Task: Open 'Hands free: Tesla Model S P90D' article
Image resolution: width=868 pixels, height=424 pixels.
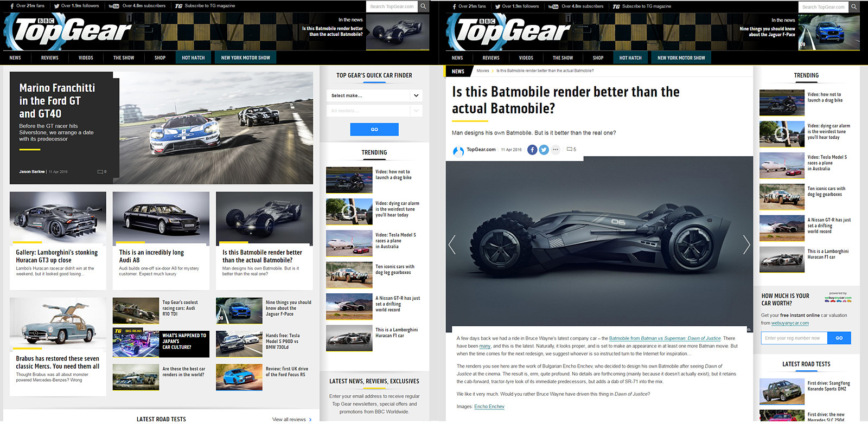Action: click(264, 344)
